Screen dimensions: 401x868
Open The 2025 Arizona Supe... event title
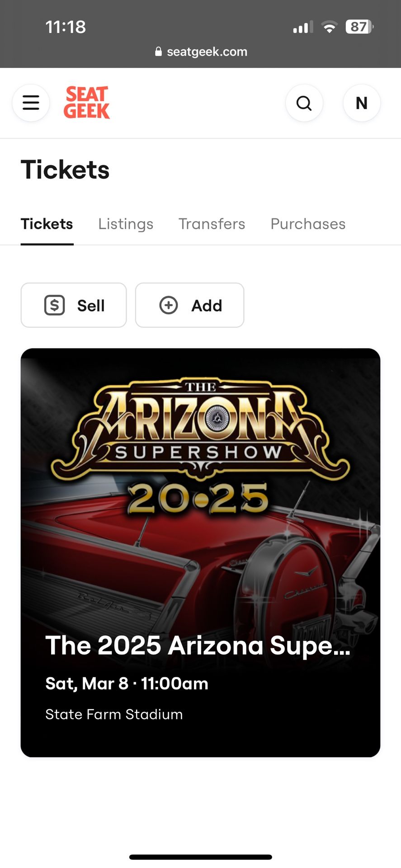pos(198,645)
